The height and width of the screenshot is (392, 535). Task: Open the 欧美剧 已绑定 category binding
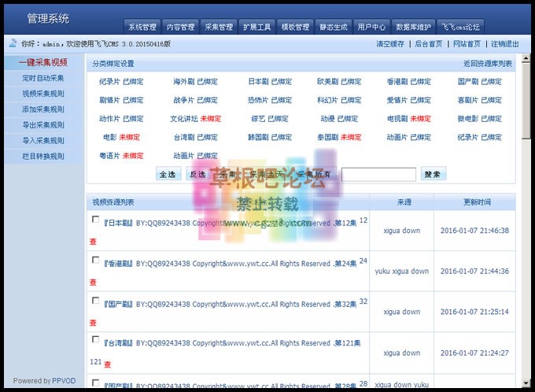(x=339, y=82)
